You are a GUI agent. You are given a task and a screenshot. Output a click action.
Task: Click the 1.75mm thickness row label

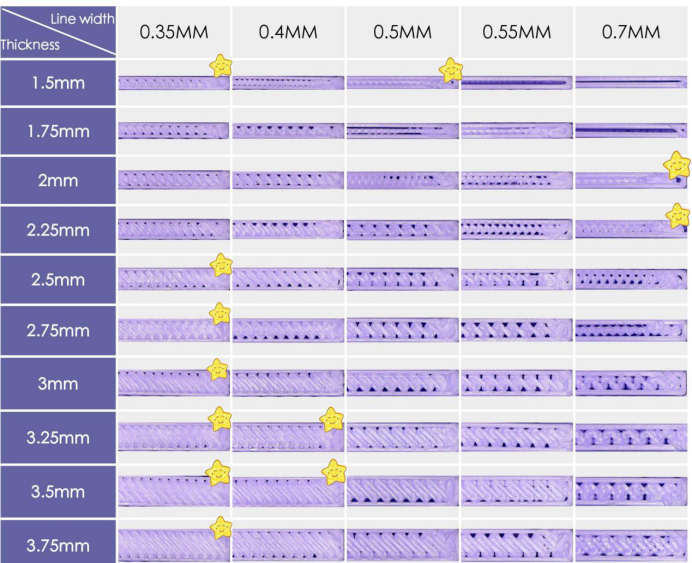tap(58, 131)
